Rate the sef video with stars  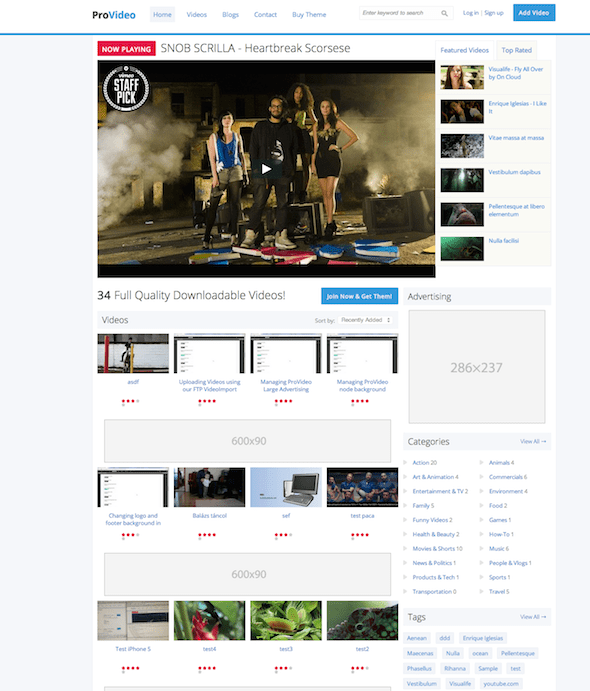tap(283, 535)
